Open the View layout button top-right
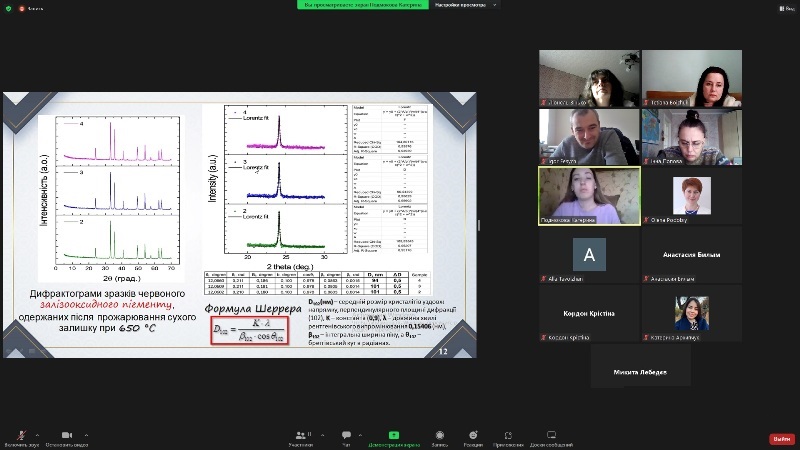Image resolution: width=800 pixels, height=450 pixels. (787, 8)
